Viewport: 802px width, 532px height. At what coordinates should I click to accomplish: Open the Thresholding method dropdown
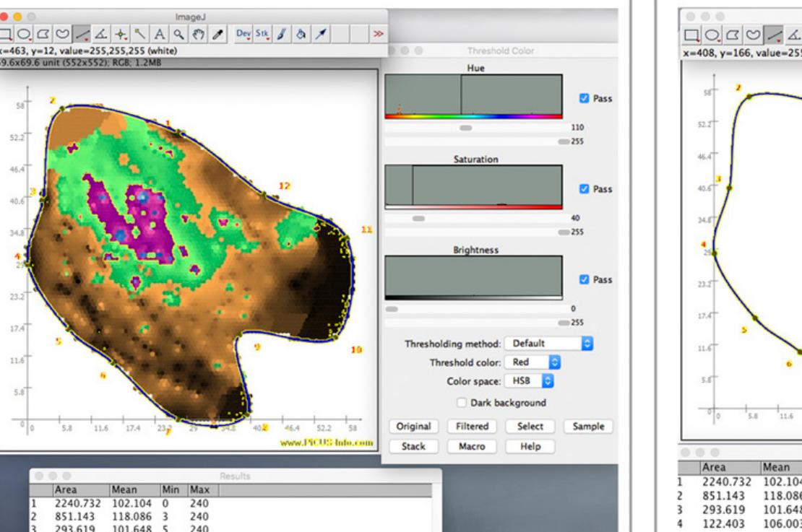(x=549, y=344)
